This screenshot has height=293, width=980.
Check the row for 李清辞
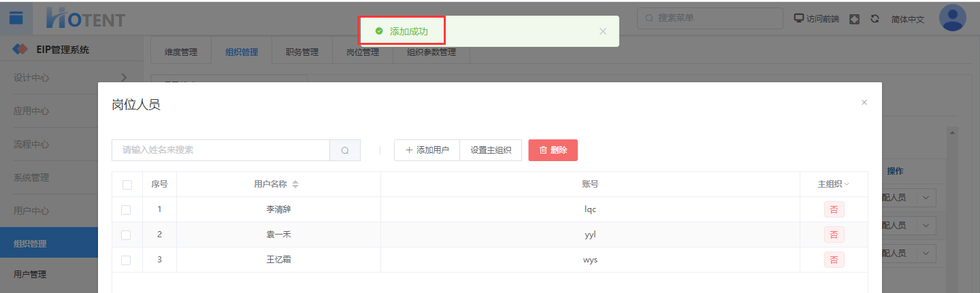[x=126, y=209]
